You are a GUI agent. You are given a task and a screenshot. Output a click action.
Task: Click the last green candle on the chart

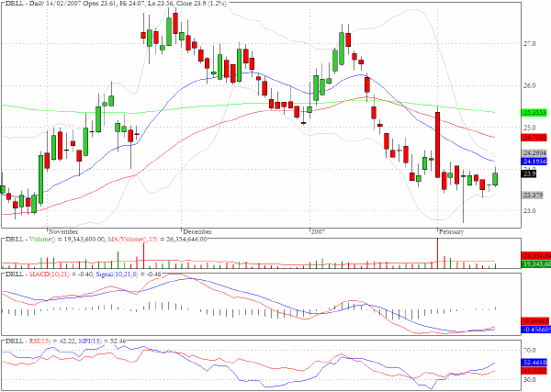[495, 179]
